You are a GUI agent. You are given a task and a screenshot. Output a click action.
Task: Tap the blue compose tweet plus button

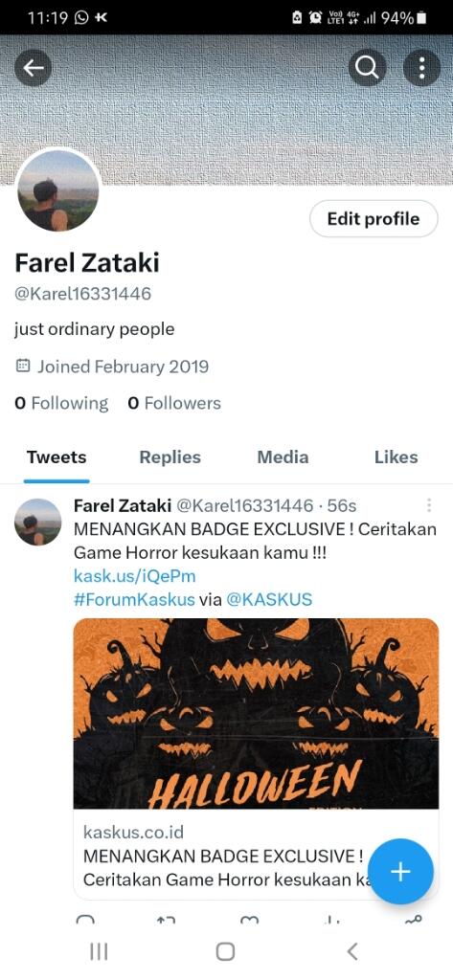point(400,871)
